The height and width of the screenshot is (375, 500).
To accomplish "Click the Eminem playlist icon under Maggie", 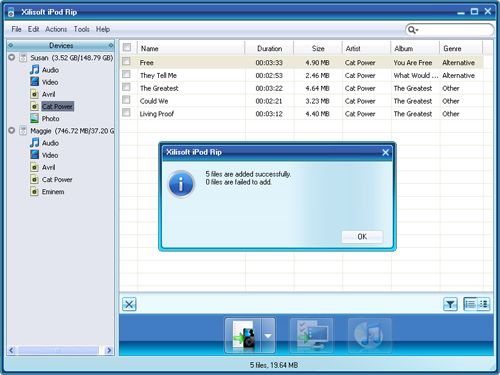I will (x=34, y=192).
